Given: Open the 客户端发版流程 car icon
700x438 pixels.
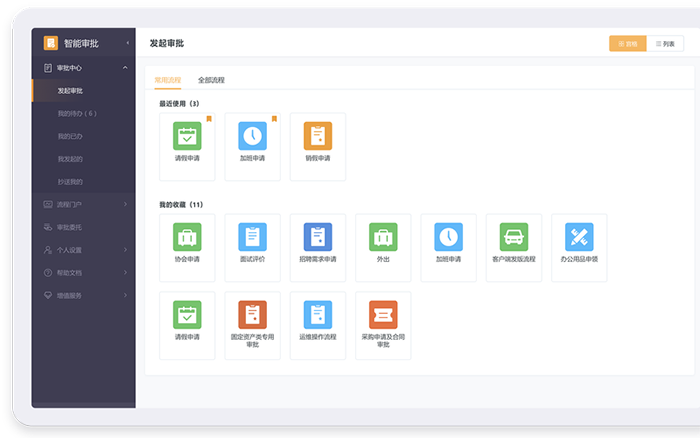Looking at the screenshot, I should (x=513, y=237).
